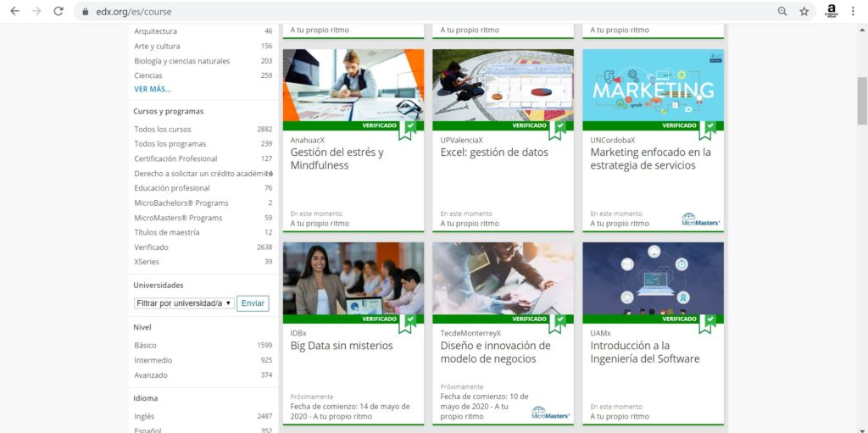
Task: Click verified ribbon on Diseño e innovación card
Action: [x=558, y=324]
